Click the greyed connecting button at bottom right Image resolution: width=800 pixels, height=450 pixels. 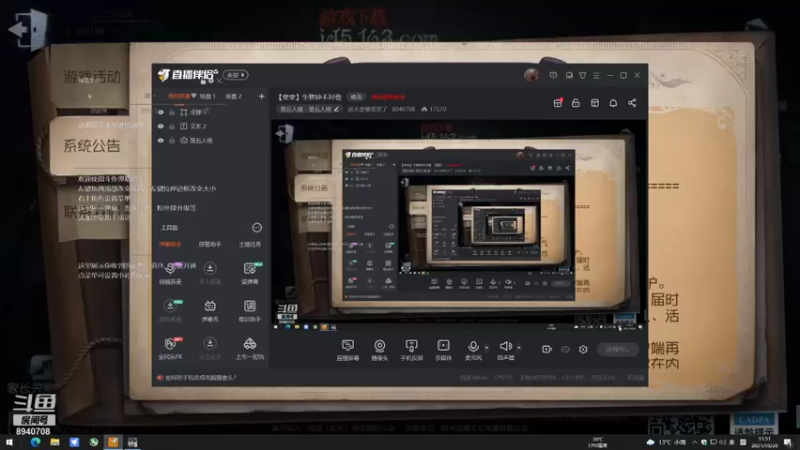click(618, 349)
